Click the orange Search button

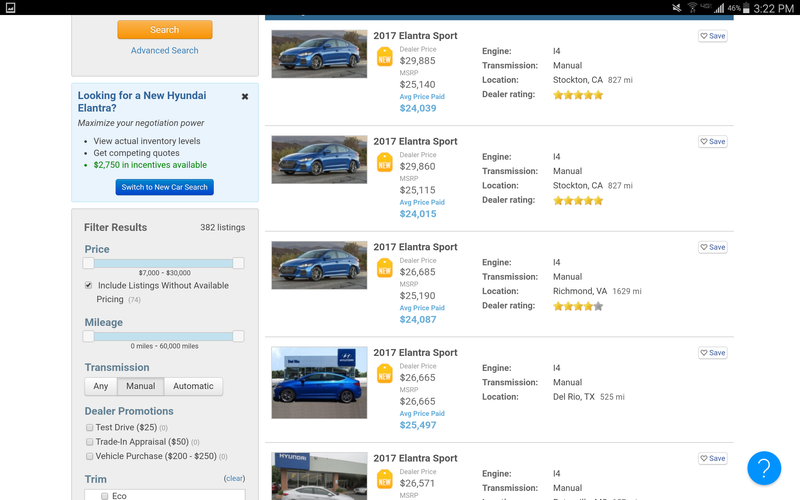pyautogui.click(x=164, y=30)
